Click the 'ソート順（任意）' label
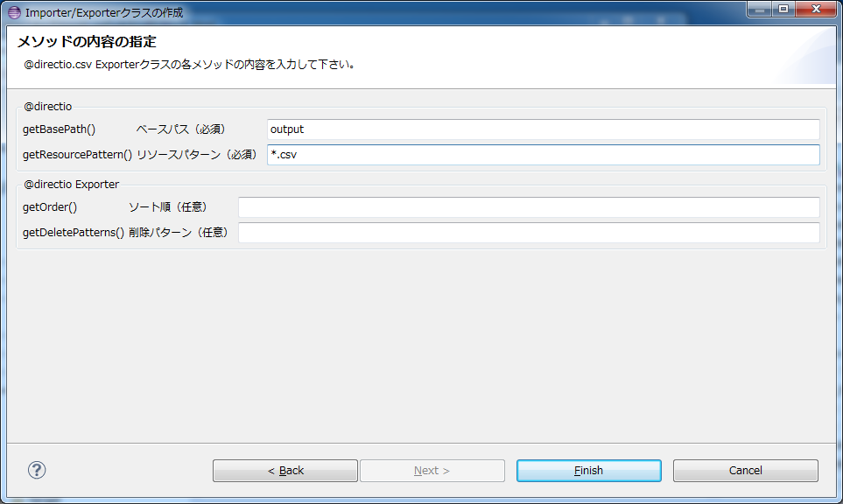Image resolution: width=843 pixels, height=504 pixels. [168, 207]
